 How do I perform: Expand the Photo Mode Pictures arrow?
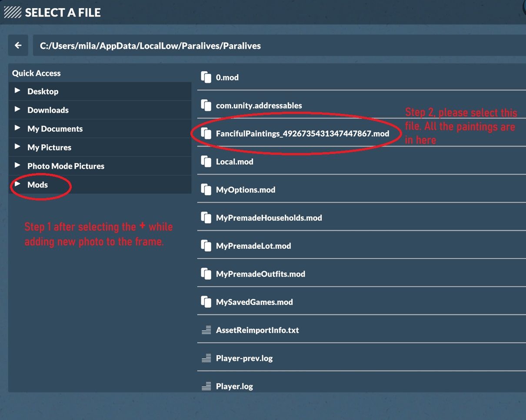point(17,165)
